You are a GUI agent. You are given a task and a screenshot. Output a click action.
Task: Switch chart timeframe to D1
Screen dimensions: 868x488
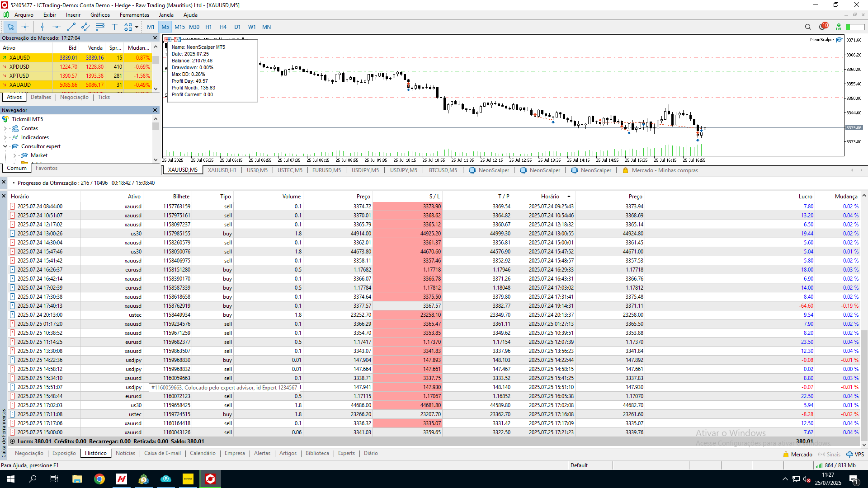tap(237, 27)
